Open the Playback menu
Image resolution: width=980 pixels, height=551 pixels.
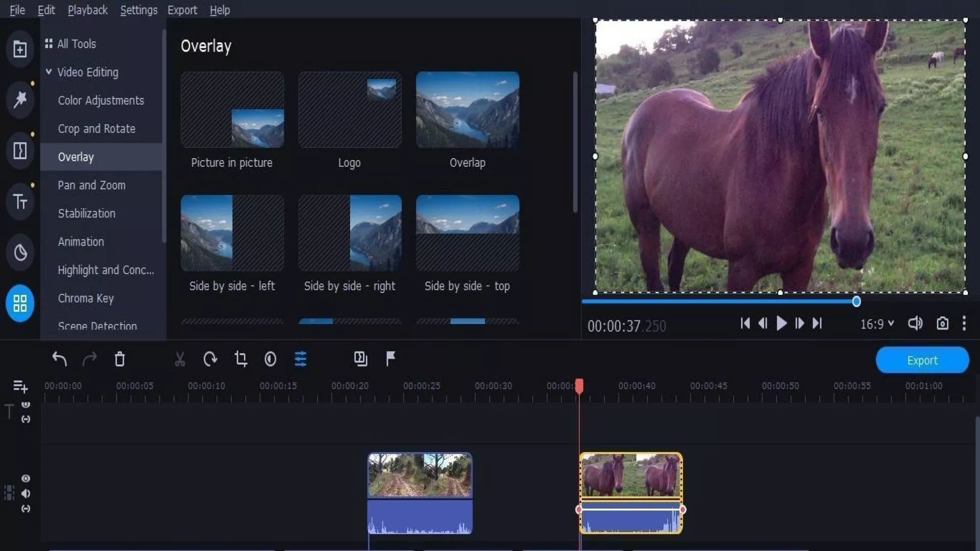[87, 10]
